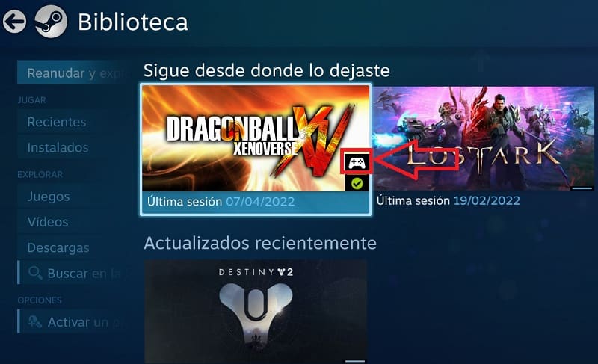Click the controller support icon on Xenoverse
The image size is (598, 364).
[x=357, y=163]
